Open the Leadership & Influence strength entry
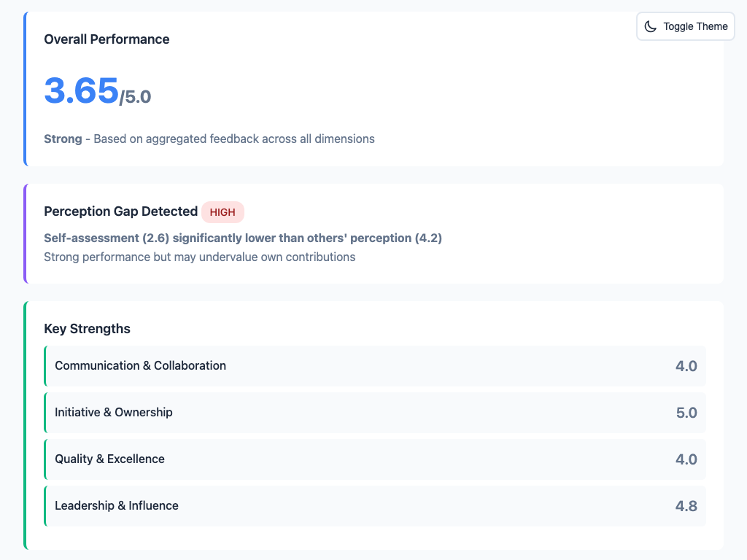This screenshot has width=747, height=560. [375, 506]
